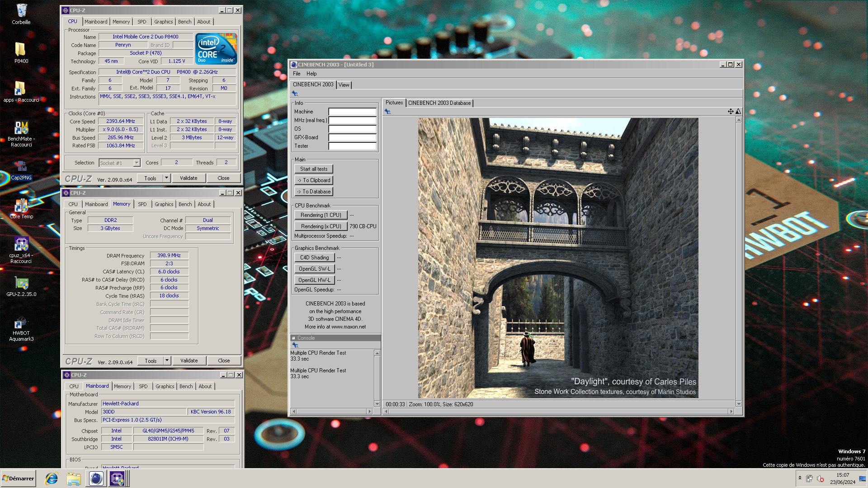Run the C4D Shading test
Image resolution: width=868 pixels, height=488 pixels.
(315, 258)
